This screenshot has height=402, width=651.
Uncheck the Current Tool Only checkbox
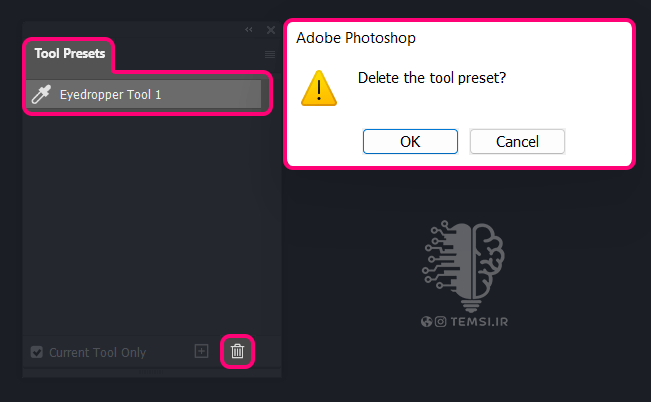(37, 352)
